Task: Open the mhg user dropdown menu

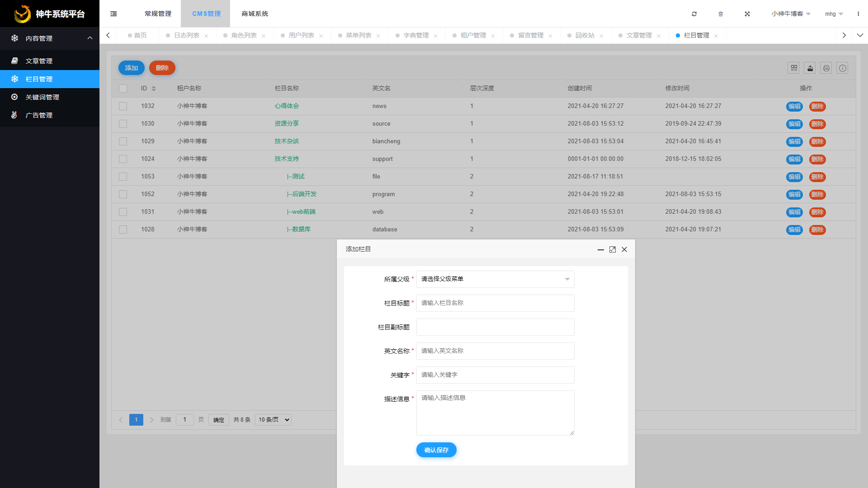Action: pyautogui.click(x=833, y=14)
